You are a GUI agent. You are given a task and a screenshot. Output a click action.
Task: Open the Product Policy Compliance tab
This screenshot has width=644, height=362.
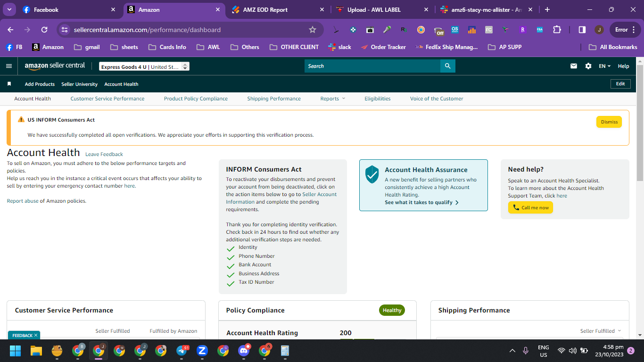tap(196, 99)
